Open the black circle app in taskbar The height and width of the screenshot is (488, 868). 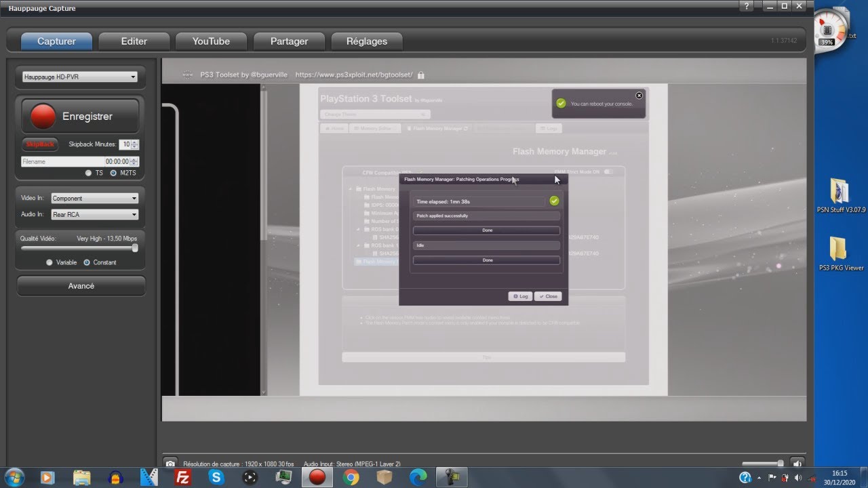coord(250,477)
